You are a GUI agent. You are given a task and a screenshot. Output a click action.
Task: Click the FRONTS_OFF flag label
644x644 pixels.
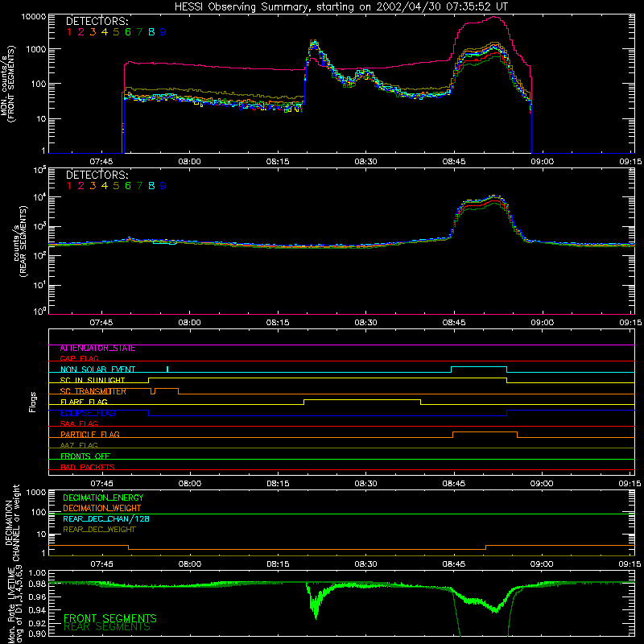[85, 456]
